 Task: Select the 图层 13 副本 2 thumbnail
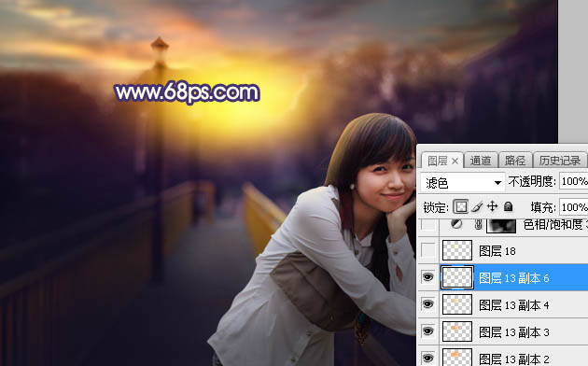(x=457, y=358)
